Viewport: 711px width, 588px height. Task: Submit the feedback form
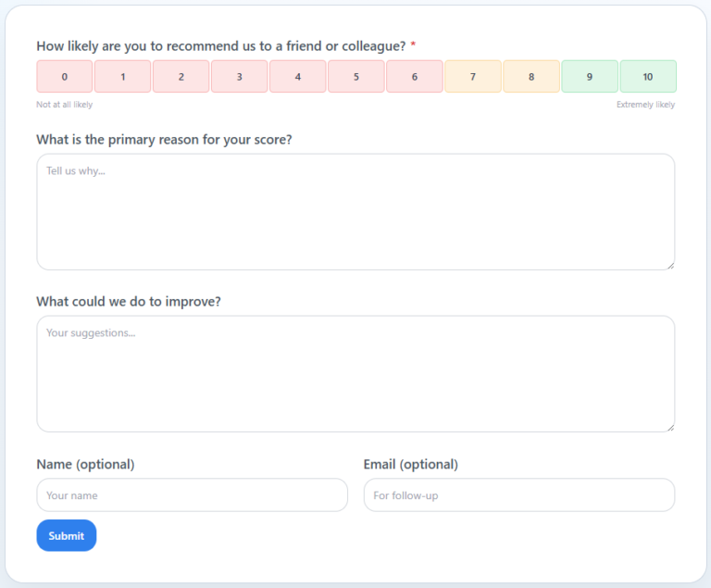click(67, 535)
